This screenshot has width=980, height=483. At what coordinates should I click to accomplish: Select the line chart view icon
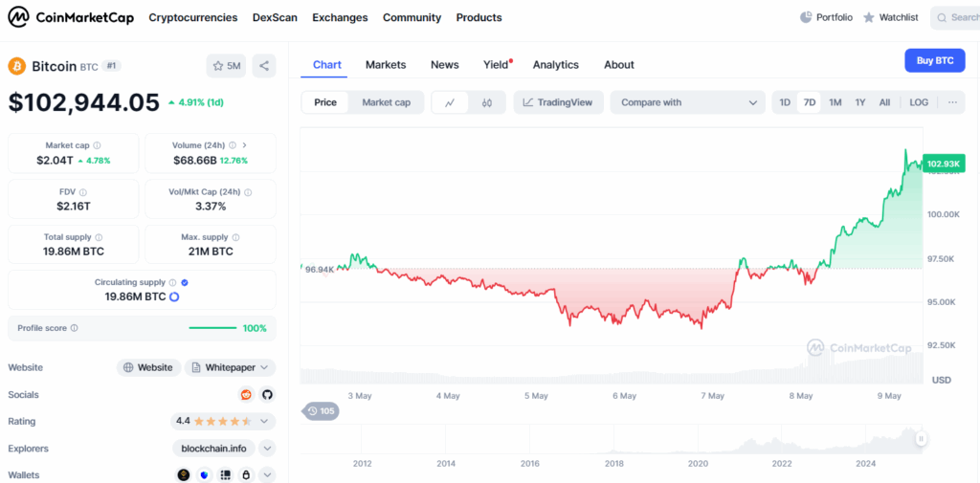pos(450,102)
